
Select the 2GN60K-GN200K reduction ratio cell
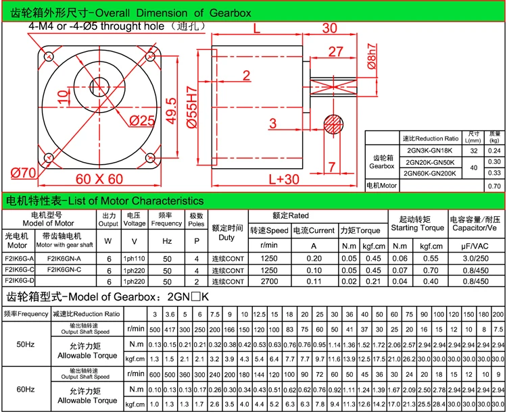pos(430,174)
